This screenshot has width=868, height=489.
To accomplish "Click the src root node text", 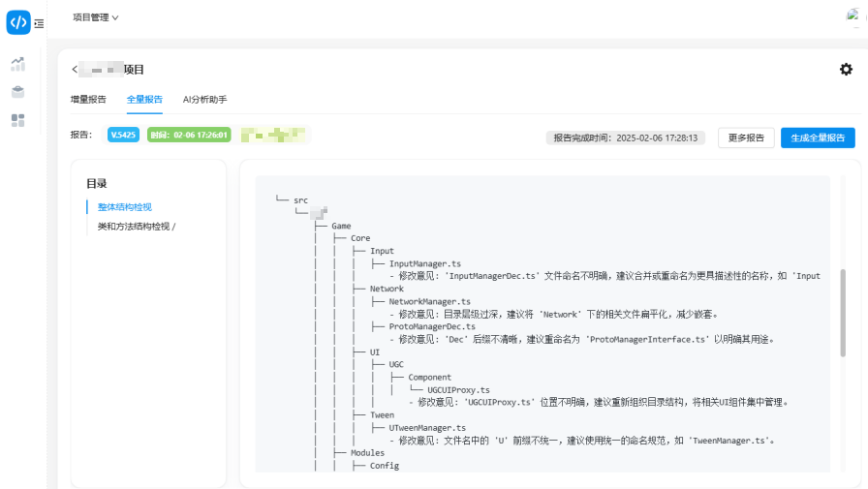I will click(300, 200).
